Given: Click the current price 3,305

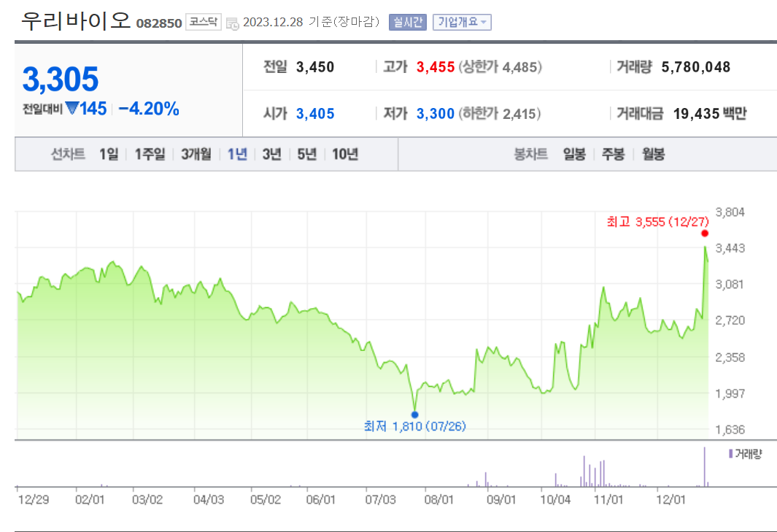Looking at the screenshot, I should coord(61,80).
